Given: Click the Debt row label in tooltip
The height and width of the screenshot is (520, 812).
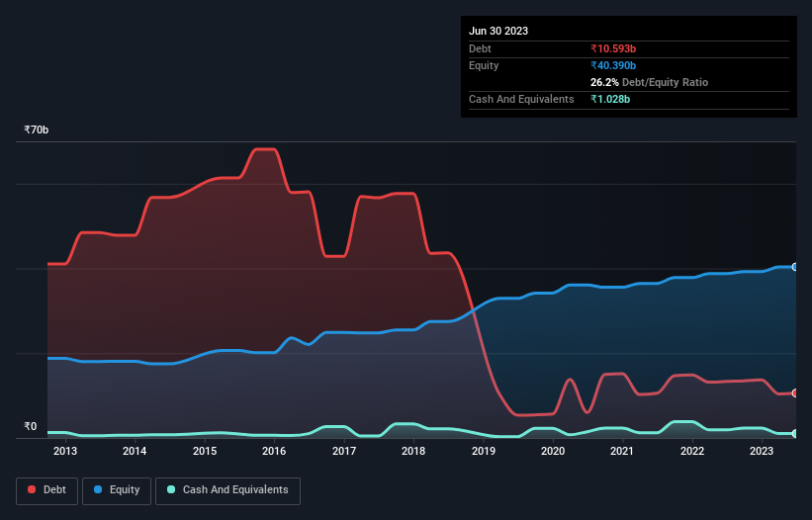Looking at the screenshot, I should (x=480, y=48).
